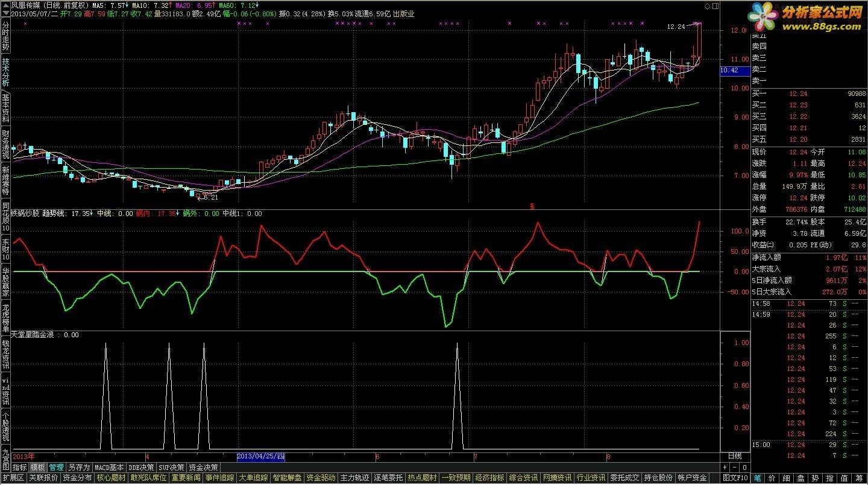Click the 买五 bid row
Image resolution: width=868 pixels, height=485 pixels.
[809, 139]
